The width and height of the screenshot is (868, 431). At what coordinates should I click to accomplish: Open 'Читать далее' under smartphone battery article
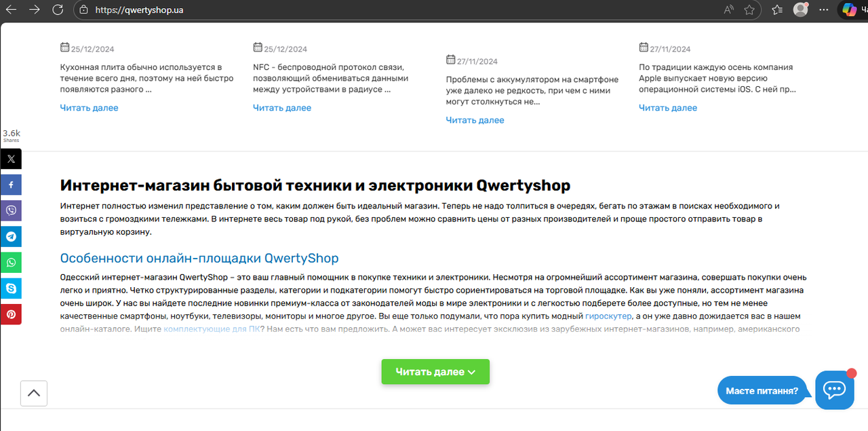[x=475, y=120]
